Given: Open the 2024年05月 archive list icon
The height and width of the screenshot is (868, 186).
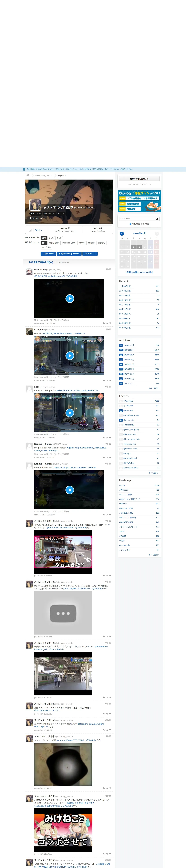Looking at the screenshot, I should [x=121, y=355].
